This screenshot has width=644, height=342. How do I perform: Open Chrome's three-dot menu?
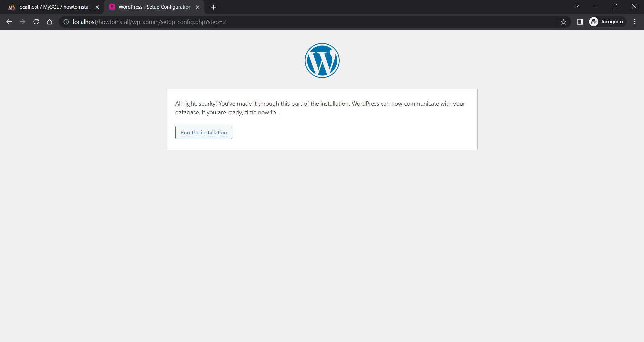pyautogui.click(x=635, y=22)
